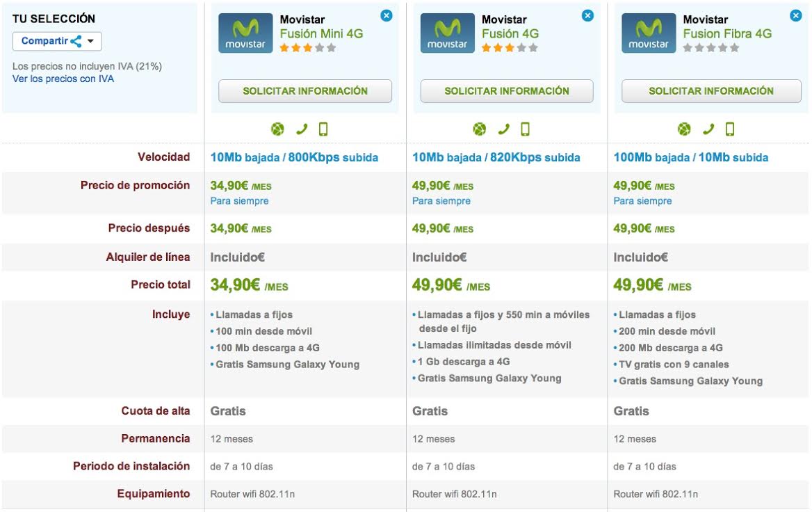Click phone handset icon under Fusion Fibra 4G
This screenshot has width=812, height=512.
coord(708,129)
